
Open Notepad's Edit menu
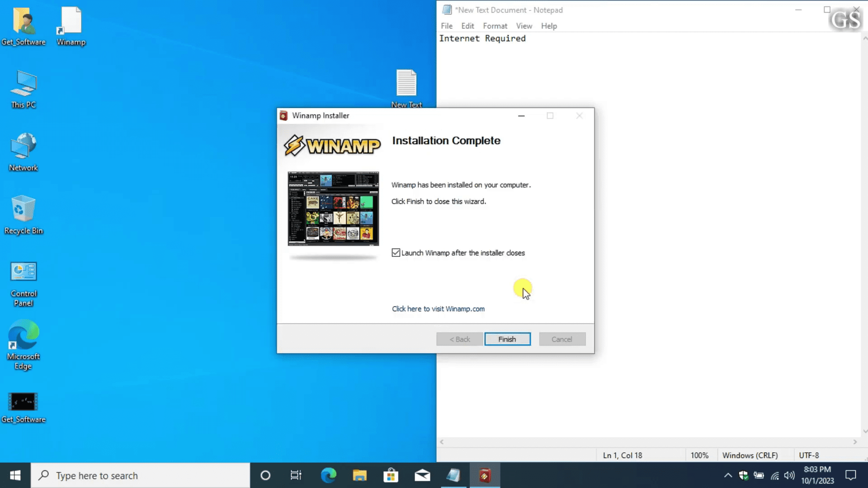467,26
